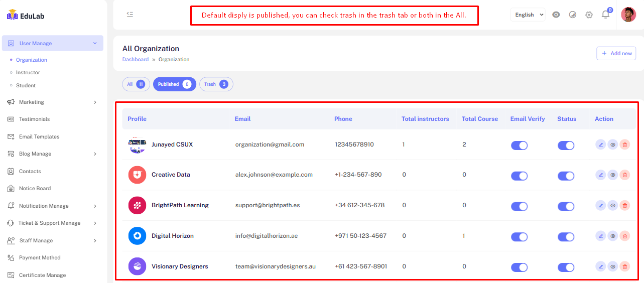Click the edit icon for Digital Horizon
The height and width of the screenshot is (283, 644).
[x=600, y=236]
